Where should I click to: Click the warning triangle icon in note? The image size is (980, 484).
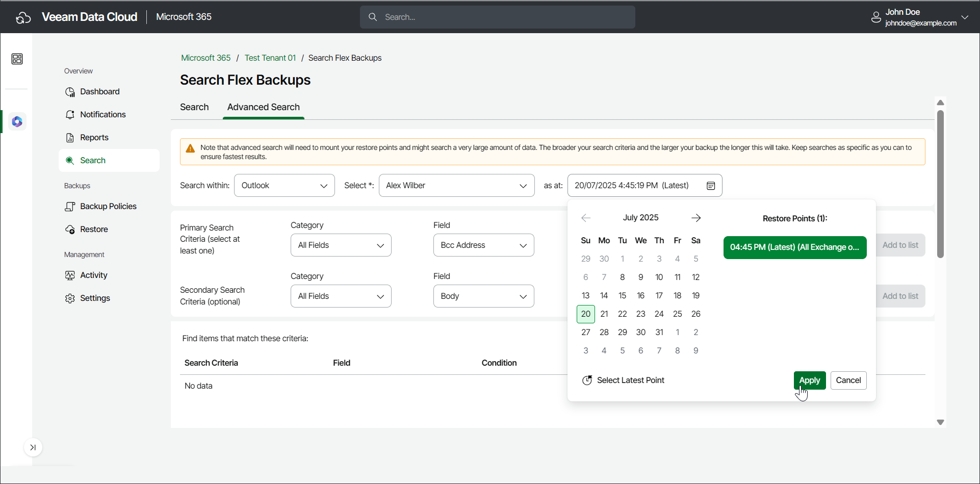click(191, 148)
